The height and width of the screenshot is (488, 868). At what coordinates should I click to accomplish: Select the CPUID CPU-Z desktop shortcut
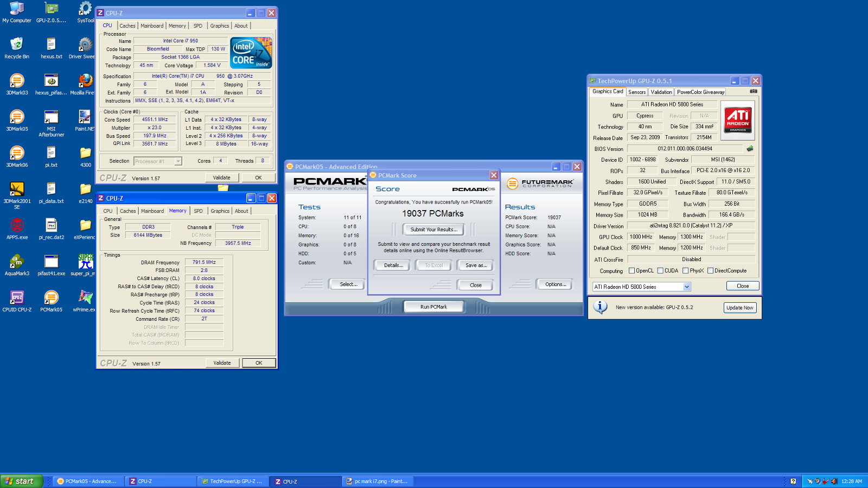[x=17, y=301]
